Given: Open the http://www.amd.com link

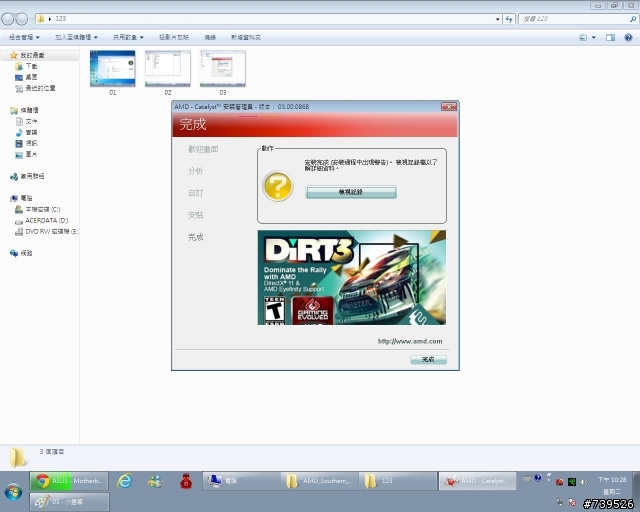Looking at the screenshot, I should (x=410, y=341).
